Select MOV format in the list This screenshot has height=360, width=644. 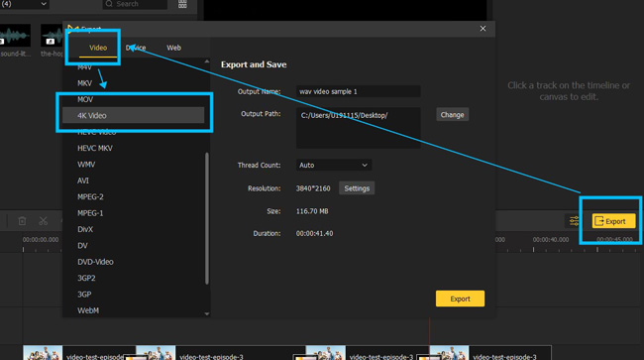click(85, 99)
